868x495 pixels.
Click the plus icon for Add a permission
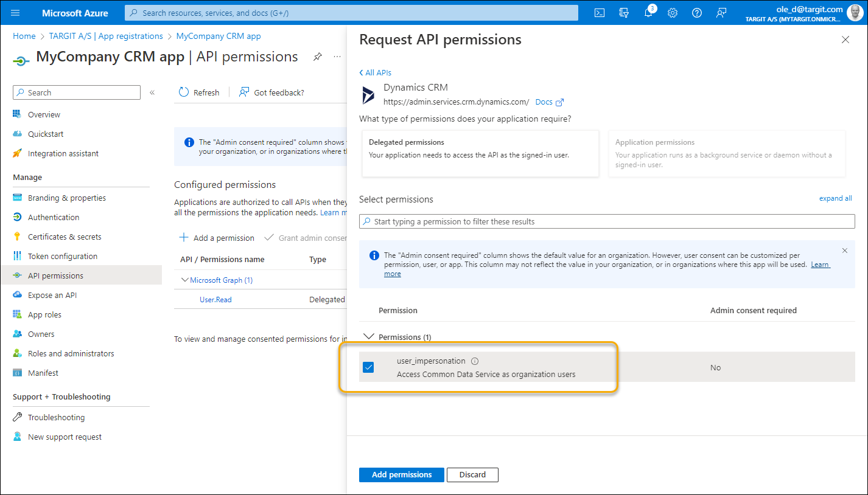pos(184,238)
